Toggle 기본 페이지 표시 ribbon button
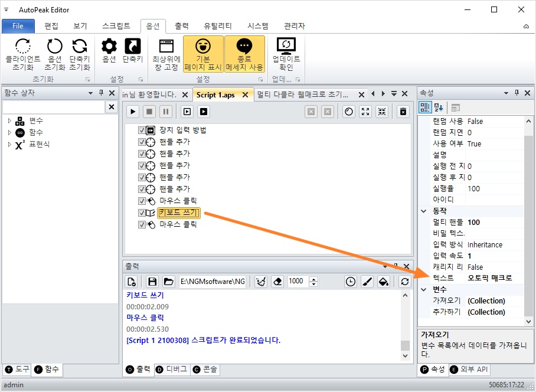This screenshot has height=392, width=536. pyautogui.click(x=203, y=54)
